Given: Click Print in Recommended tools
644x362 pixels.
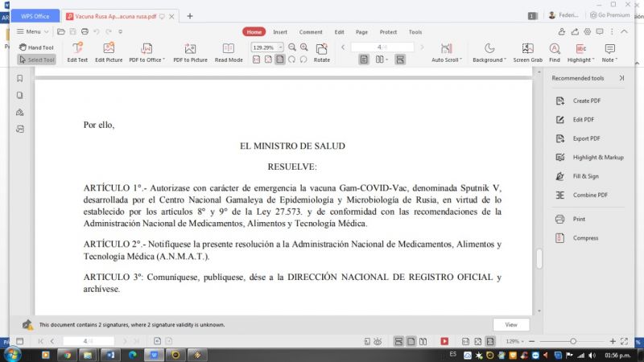Looking at the screenshot, I should point(570,219).
